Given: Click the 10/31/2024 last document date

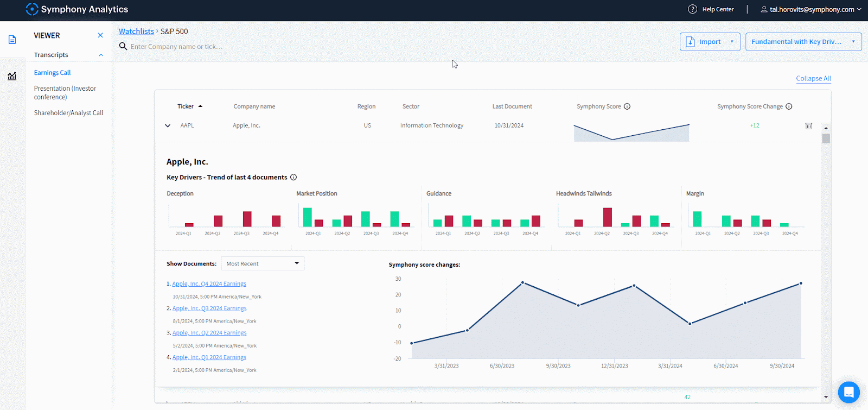Looking at the screenshot, I should coord(509,125).
